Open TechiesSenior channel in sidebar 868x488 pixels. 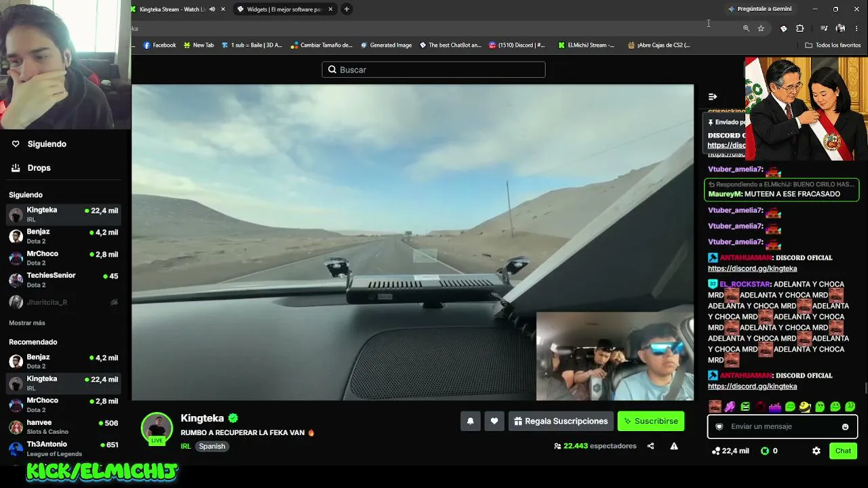click(64, 280)
